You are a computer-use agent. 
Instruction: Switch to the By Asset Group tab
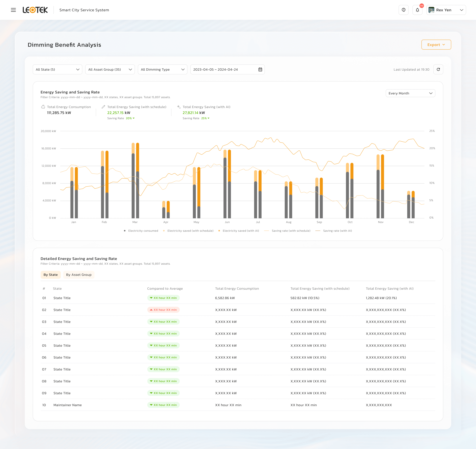point(79,274)
